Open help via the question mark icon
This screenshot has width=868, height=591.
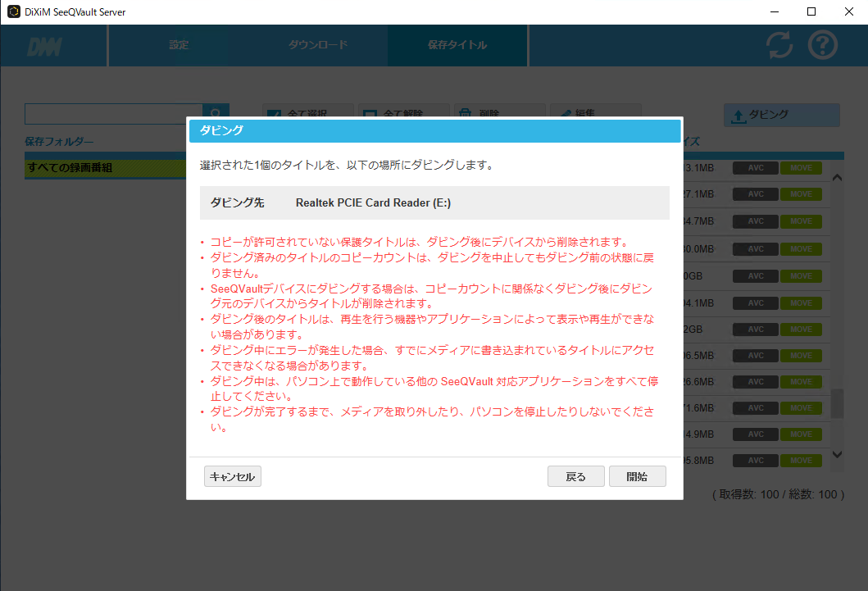coord(823,46)
